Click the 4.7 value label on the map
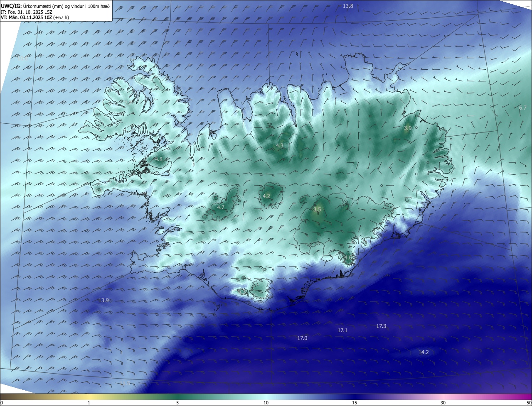The image size is (532, 406). tap(221, 207)
